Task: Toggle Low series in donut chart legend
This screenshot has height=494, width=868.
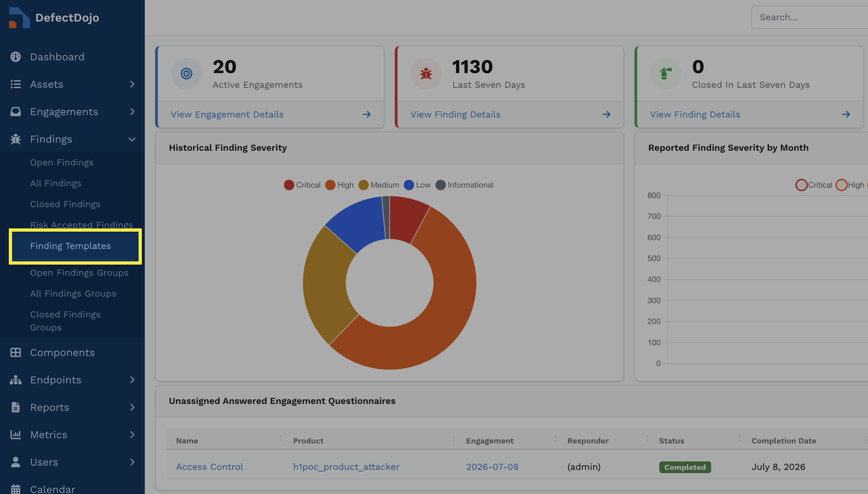Action: coord(417,185)
